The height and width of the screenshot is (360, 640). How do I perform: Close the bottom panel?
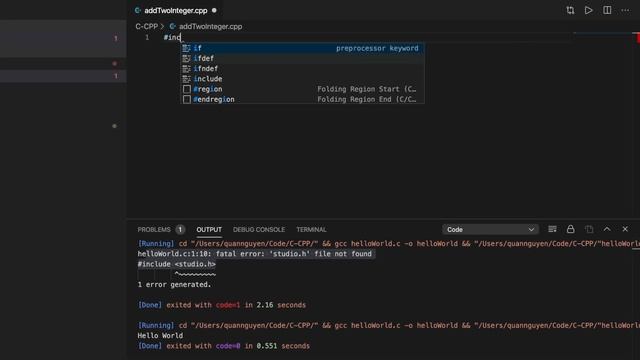pyautogui.click(x=625, y=229)
